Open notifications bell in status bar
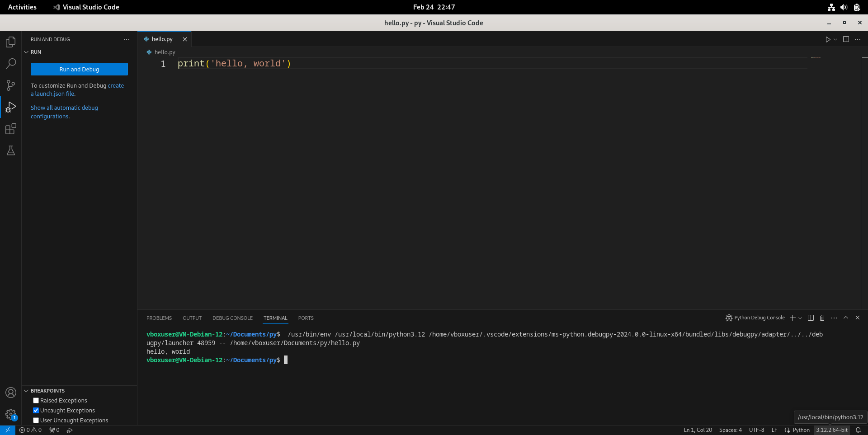 [x=858, y=430]
